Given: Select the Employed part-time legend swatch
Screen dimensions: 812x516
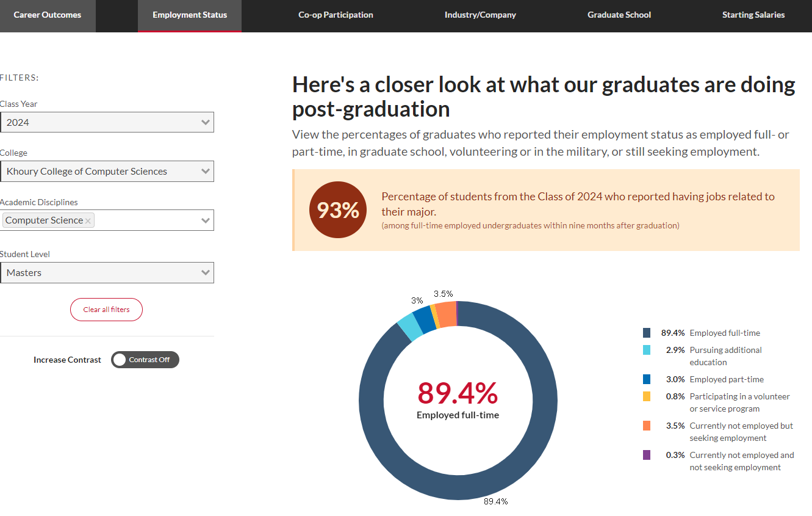Looking at the screenshot, I should [646, 379].
